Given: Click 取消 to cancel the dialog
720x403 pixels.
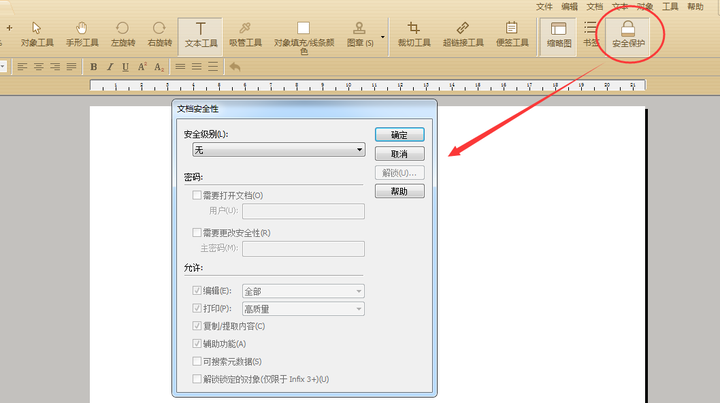Looking at the screenshot, I should click(x=399, y=154).
